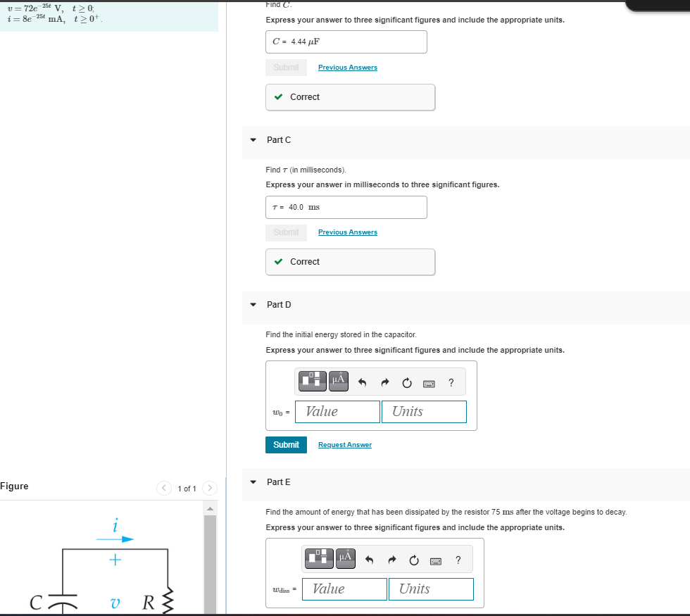This screenshot has height=616, width=690.
Task: Select the μA units icon in Part D
Action: tap(339, 381)
